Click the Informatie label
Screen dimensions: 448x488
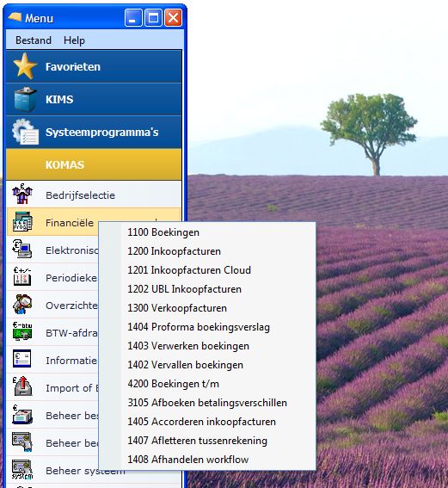[x=71, y=361]
